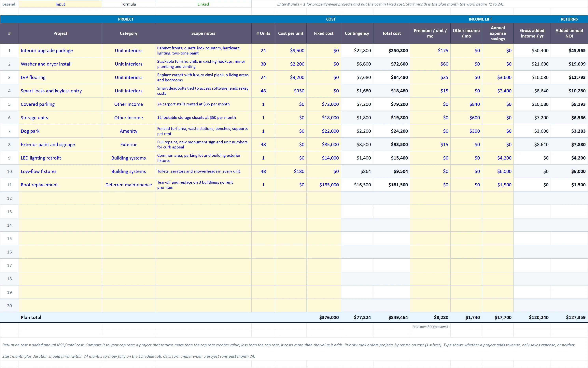Select the 'Covered parking' project cell
This screenshot has height=368, width=588.
pyautogui.click(x=60, y=104)
